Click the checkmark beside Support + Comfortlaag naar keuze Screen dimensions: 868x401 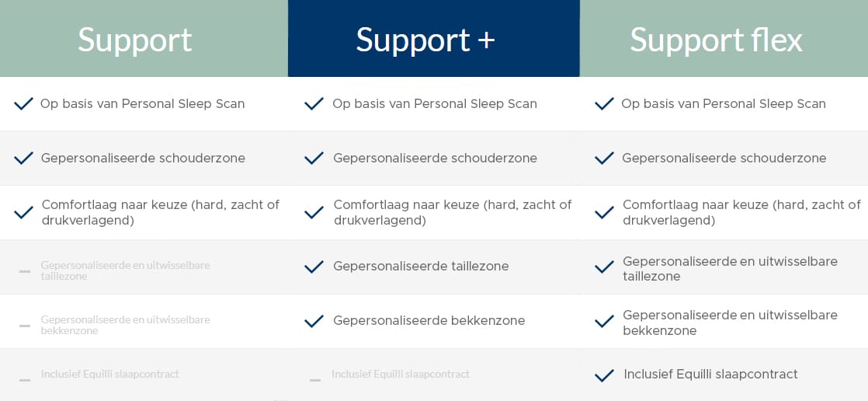(314, 213)
